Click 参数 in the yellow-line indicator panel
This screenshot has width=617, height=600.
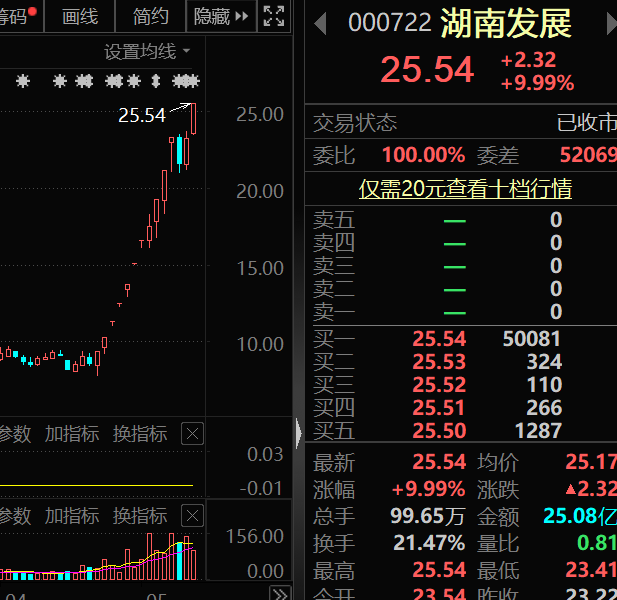(14, 434)
